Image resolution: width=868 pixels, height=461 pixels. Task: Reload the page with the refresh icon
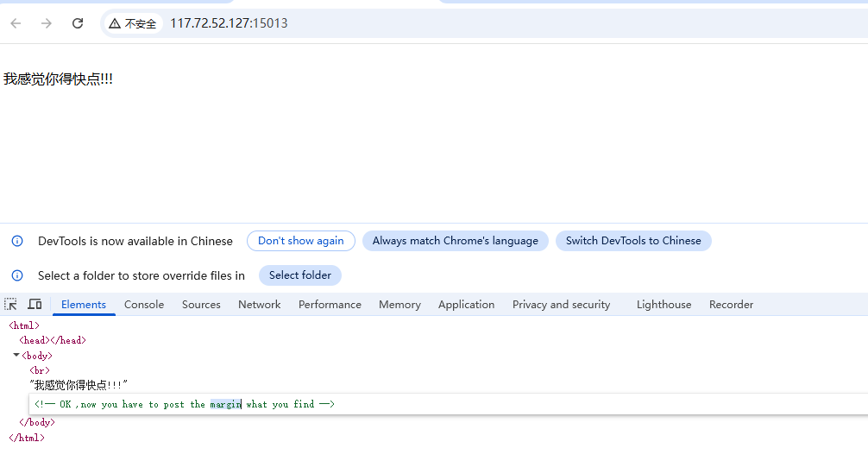pos(78,23)
